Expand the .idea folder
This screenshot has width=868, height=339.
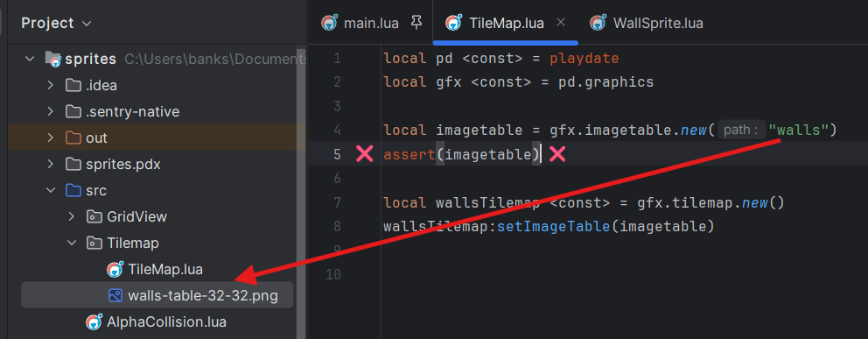tap(51, 85)
